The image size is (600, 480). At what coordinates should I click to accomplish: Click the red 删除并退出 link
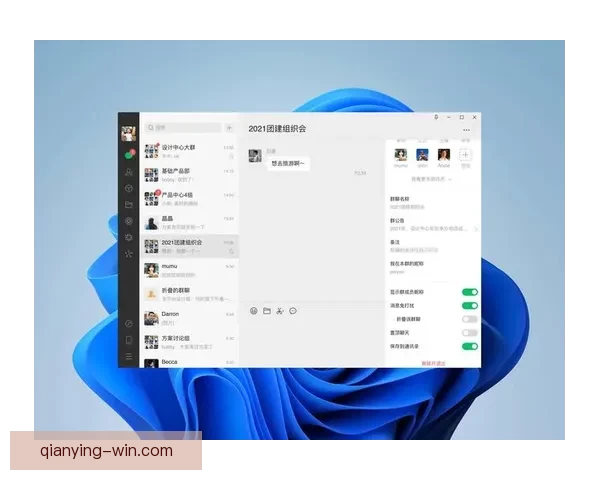tap(433, 362)
